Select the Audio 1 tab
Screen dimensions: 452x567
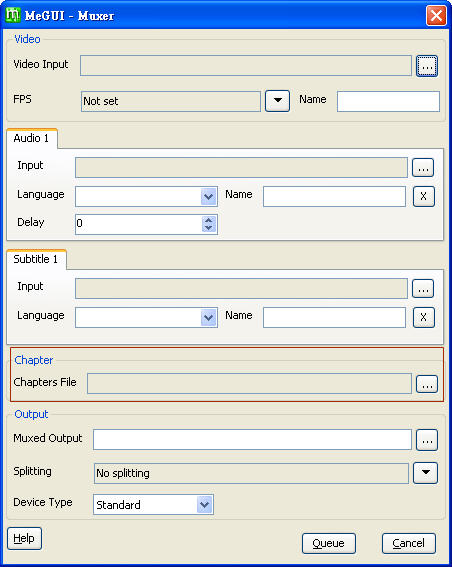[31, 138]
